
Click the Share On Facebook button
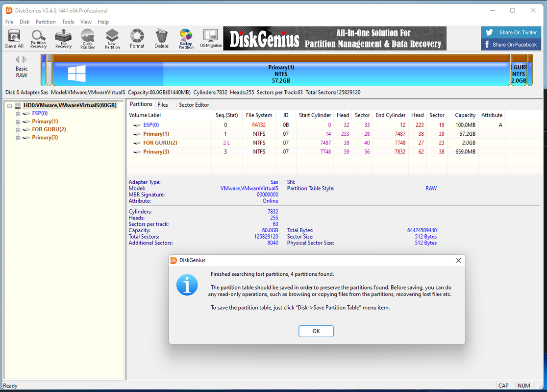511,44
